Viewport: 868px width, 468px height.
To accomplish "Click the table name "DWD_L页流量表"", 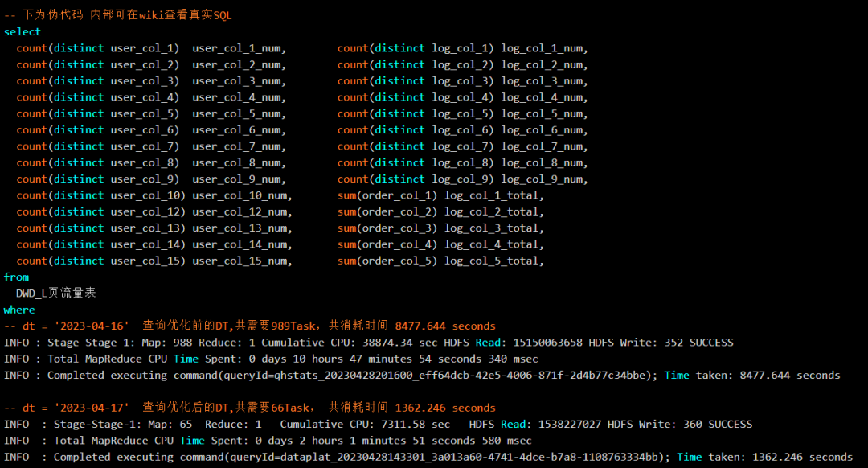I will tap(56, 293).
